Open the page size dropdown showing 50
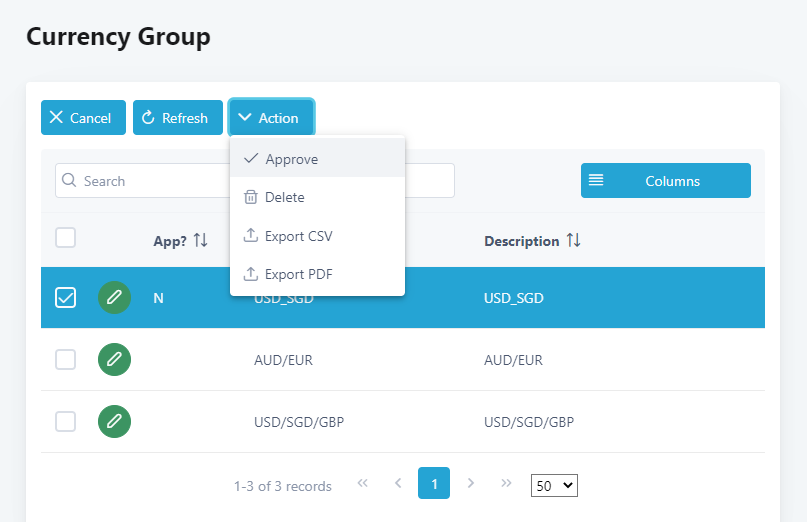This screenshot has height=522, width=807. coord(555,485)
